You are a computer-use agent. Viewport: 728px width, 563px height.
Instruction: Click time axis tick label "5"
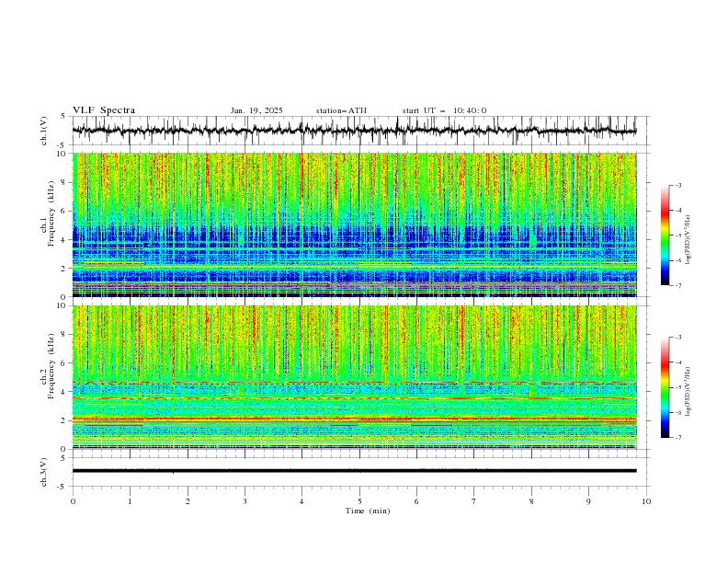click(359, 501)
